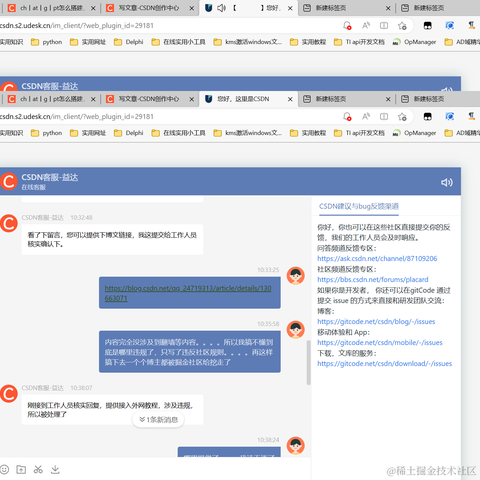Click user avatar beside 10:33:25 message
Viewport: 480px width, 480px height.
click(296, 275)
